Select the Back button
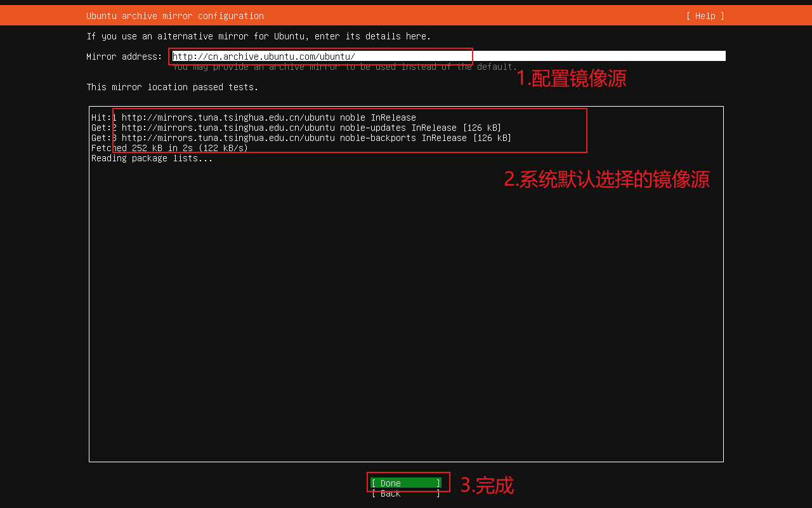 (x=406, y=493)
